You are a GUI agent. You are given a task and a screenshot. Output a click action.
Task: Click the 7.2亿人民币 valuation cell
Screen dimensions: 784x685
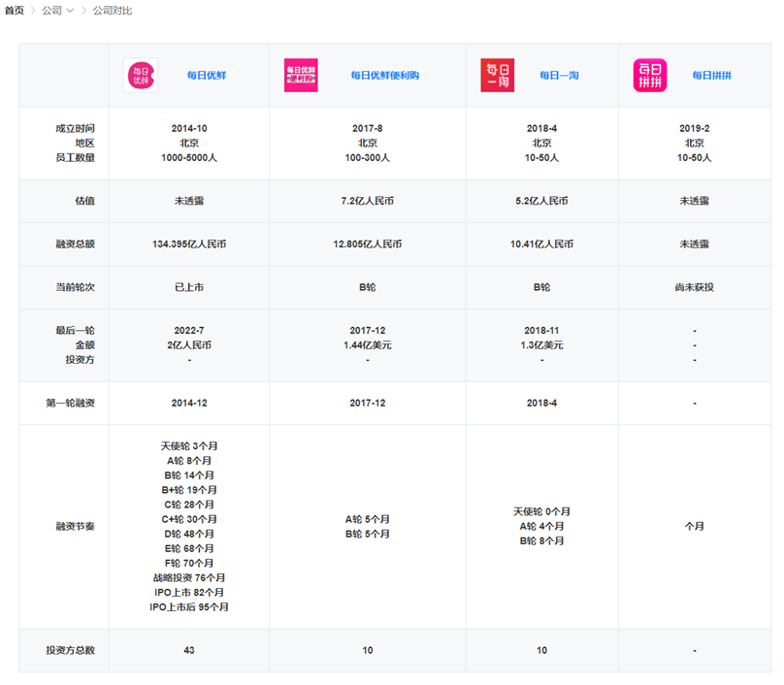pos(368,201)
